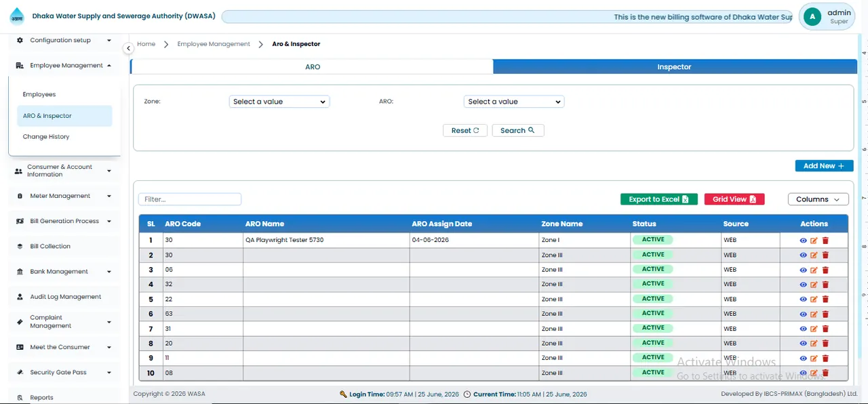
Task: View details of row 4 ARO
Action: pos(803,285)
